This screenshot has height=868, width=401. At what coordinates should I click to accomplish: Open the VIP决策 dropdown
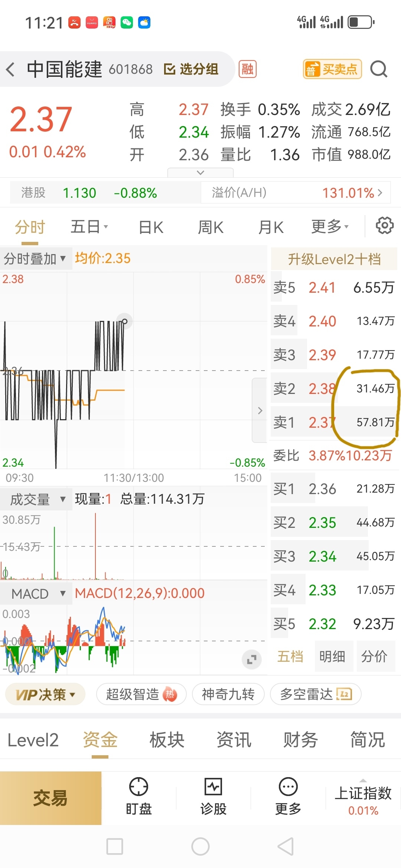click(x=45, y=694)
